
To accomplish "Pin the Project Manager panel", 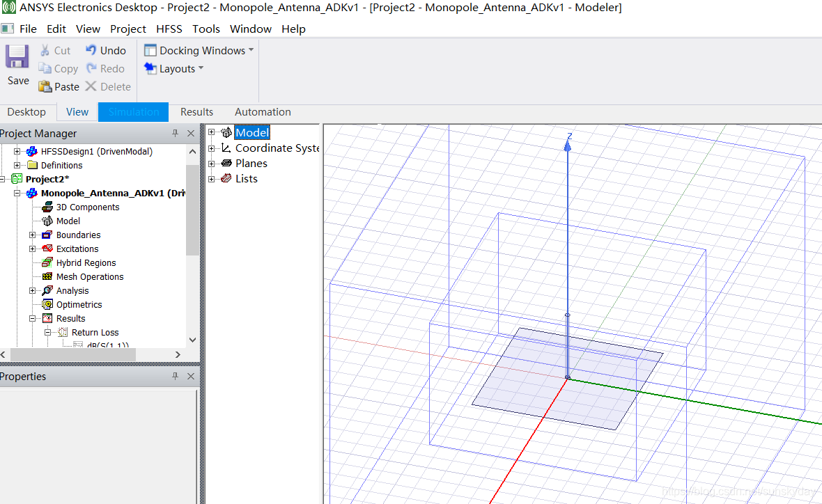I will (175, 133).
